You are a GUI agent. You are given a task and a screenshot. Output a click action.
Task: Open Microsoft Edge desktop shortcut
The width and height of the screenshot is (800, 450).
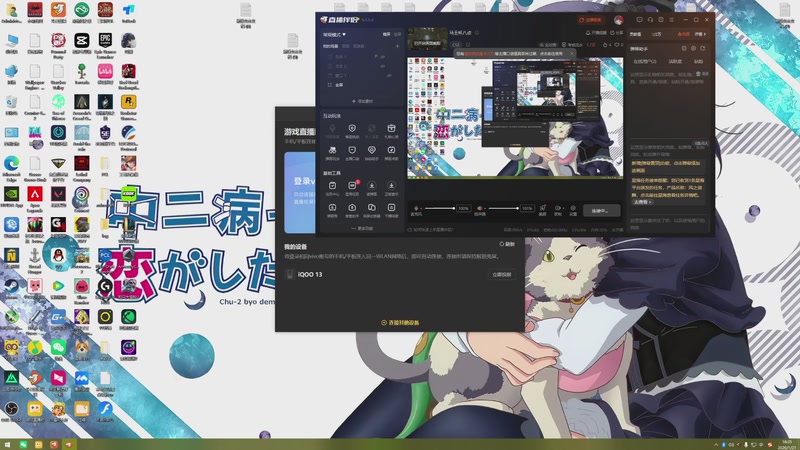point(11,168)
